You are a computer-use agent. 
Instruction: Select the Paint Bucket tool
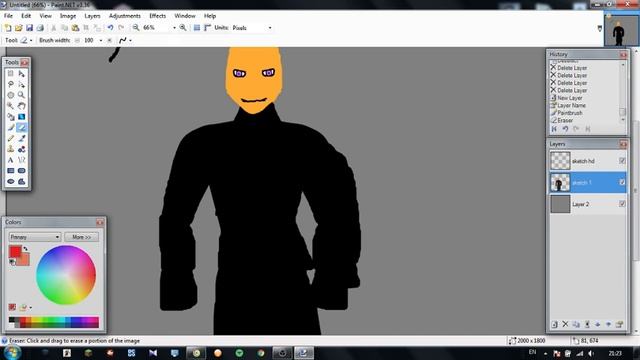[x=11, y=117]
